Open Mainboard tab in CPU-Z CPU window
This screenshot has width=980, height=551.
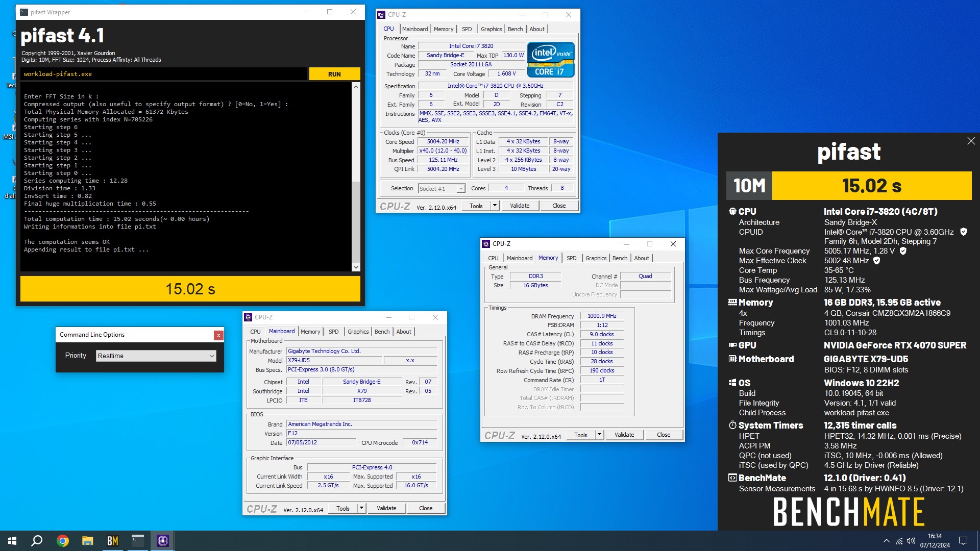(x=415, y=29)
